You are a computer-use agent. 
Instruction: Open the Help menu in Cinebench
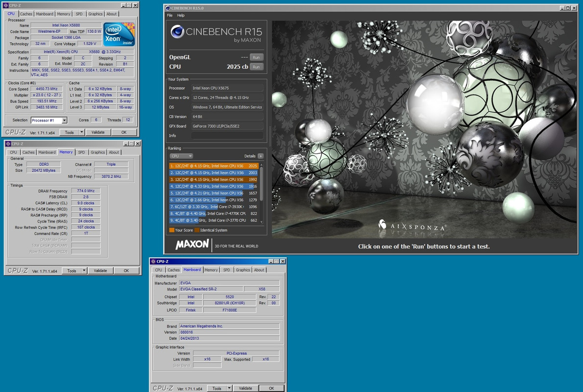pyautogui.click(x=181, y=15)
